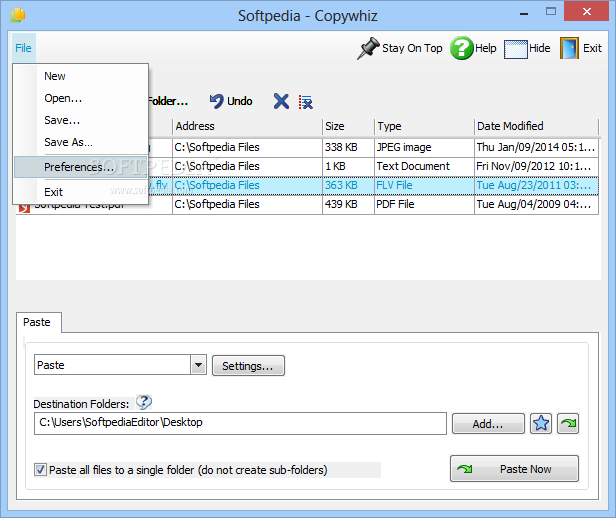Click the blue star favorites icon
This screenshot has width=616, height=518.
point(541,423)
